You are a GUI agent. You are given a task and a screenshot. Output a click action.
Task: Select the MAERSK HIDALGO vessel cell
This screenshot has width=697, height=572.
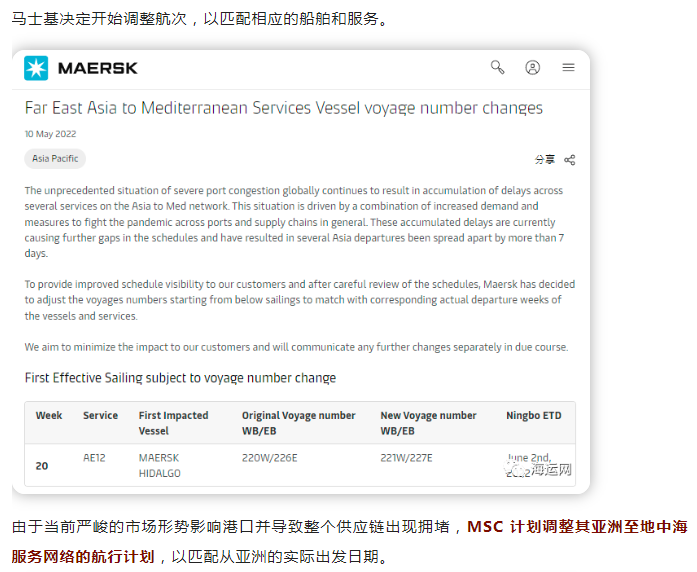pos(160,465)
